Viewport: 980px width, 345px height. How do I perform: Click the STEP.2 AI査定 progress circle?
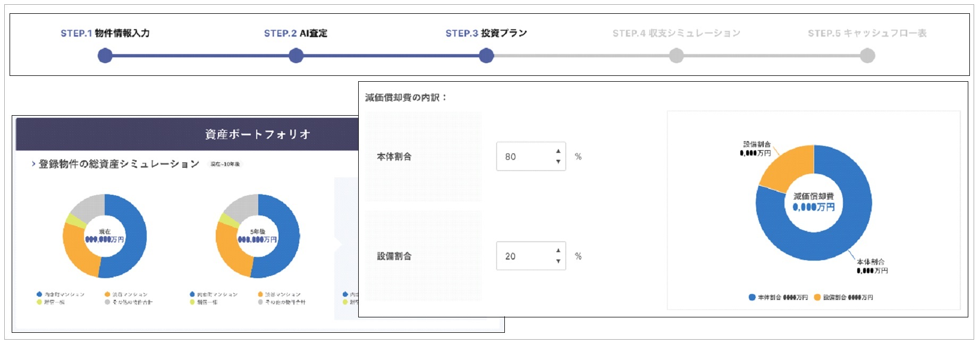(x=296, y=56)
